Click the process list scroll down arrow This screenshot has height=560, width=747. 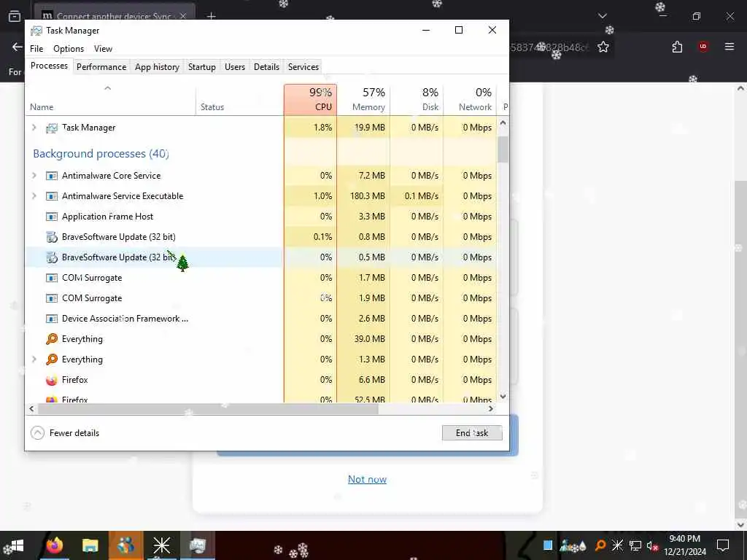pos(503,396)
